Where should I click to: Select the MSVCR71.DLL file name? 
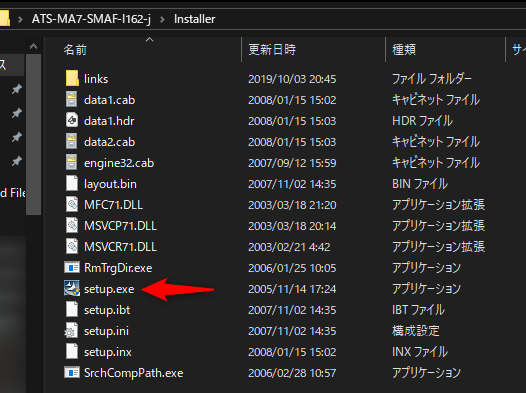[x=120, y=247]
